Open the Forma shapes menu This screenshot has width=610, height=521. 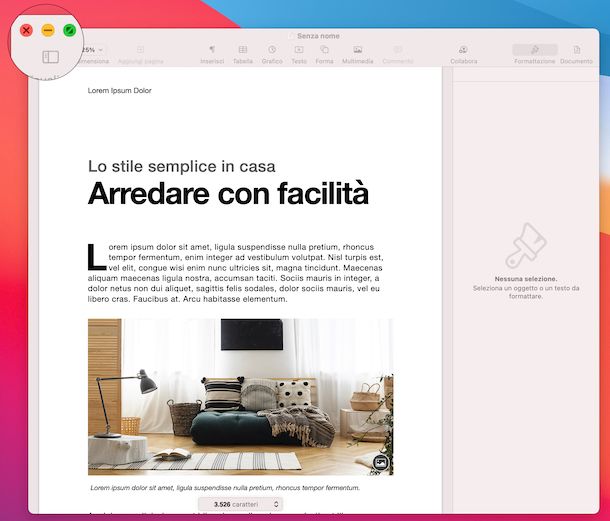point(324,54)
